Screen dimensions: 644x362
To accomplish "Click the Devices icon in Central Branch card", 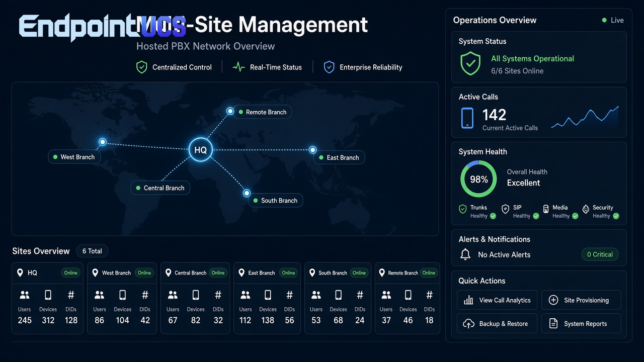I will tap(196, 295).
